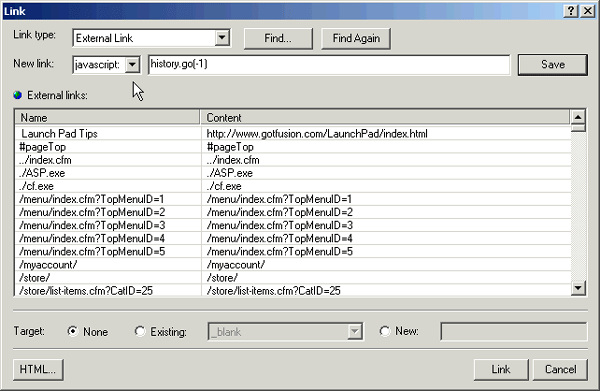Select the Existing target radio button
Image resolution: width=600 pixels, height=391 pixels.
[140, 331]
